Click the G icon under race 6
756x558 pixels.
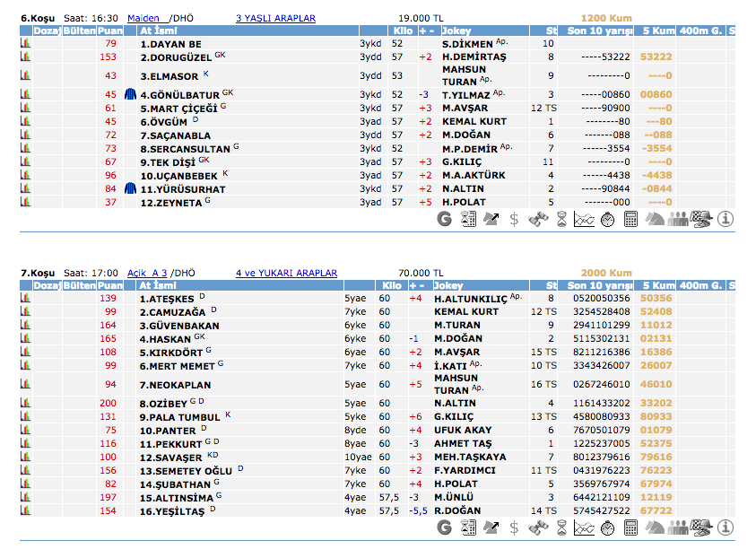(x=445, y=218)
